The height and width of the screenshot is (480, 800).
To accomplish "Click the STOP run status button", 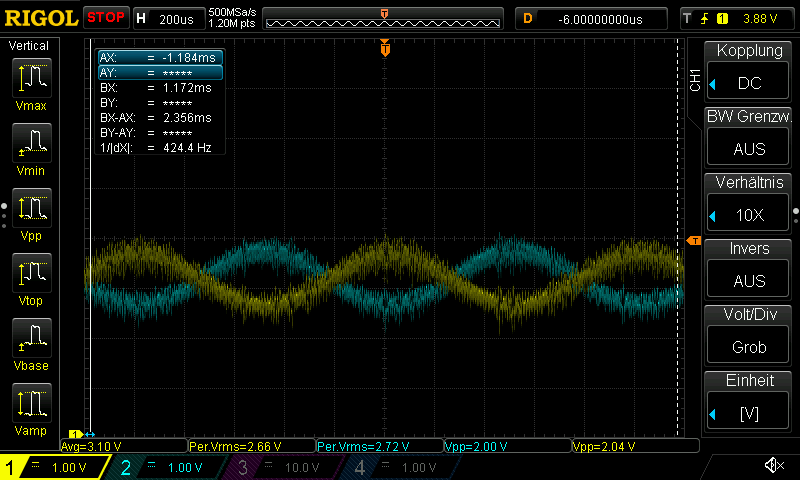I will coord(105,18).
